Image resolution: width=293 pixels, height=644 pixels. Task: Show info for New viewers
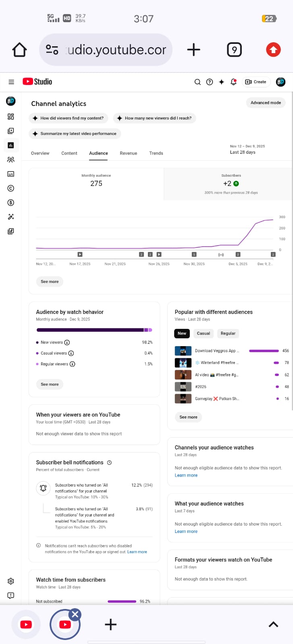(67, 343)
